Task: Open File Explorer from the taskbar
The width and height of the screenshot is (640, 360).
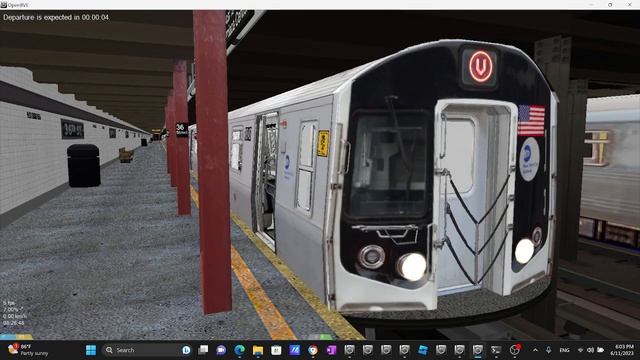Action: click(x=258, y=350)
